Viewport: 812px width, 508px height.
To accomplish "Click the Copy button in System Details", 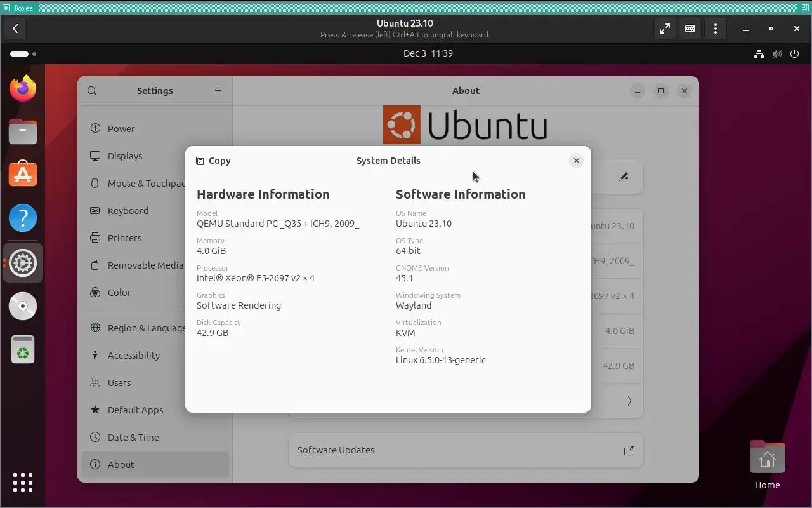I will tap(213, 161).
